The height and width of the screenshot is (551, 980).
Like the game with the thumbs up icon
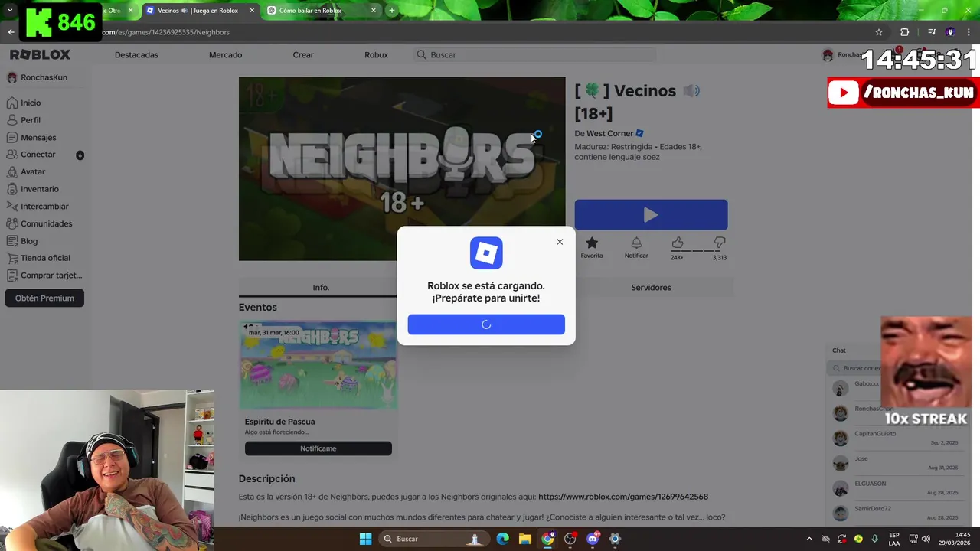click(x=677, y=243)
